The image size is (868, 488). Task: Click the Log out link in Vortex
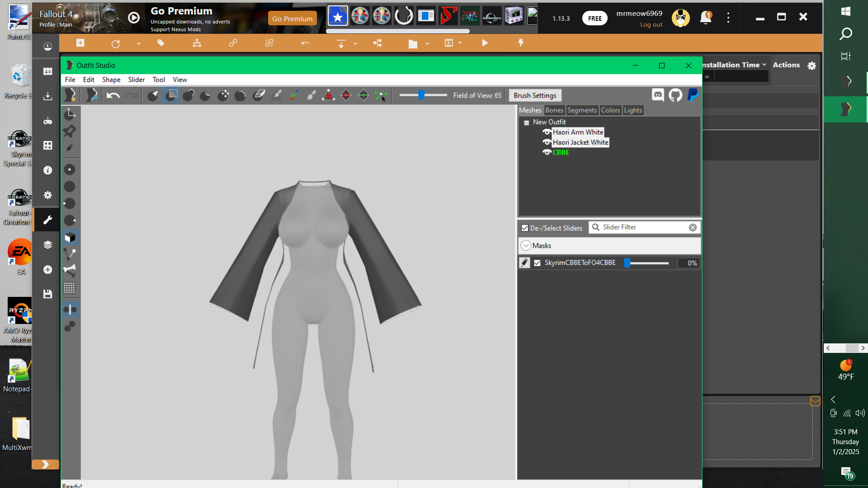pyautogui.click(x=651, y=24)
